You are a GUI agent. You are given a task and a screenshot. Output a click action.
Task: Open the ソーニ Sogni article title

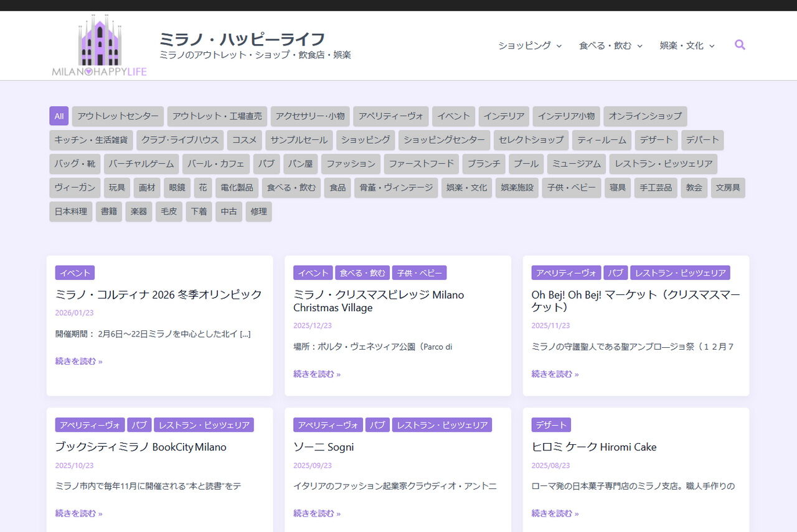[x=323, y=447]
